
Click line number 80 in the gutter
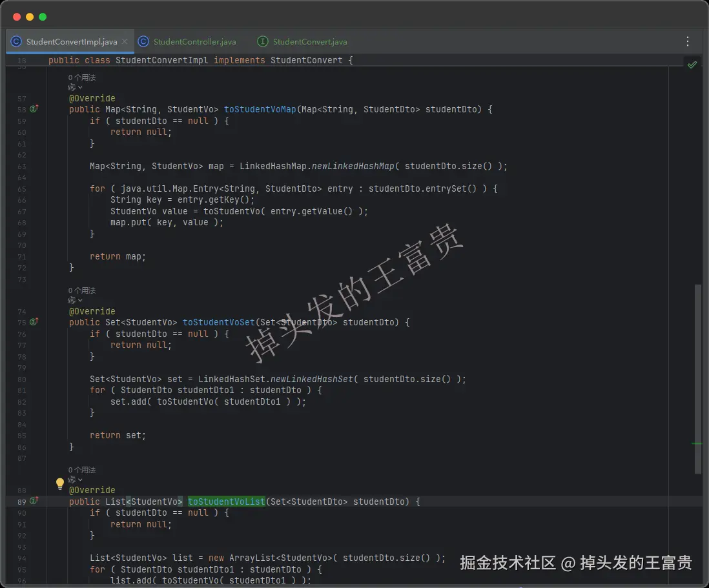pos(22,379)
